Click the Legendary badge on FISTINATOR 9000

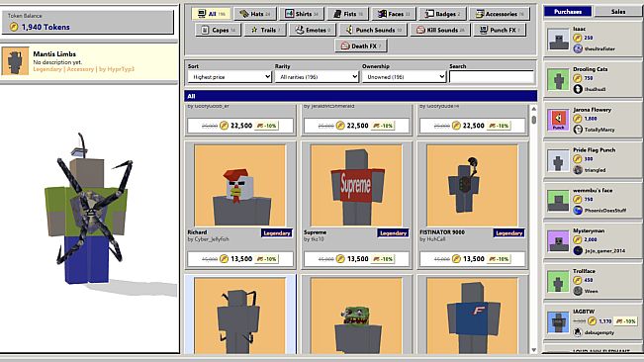click(x=508, y=233)
